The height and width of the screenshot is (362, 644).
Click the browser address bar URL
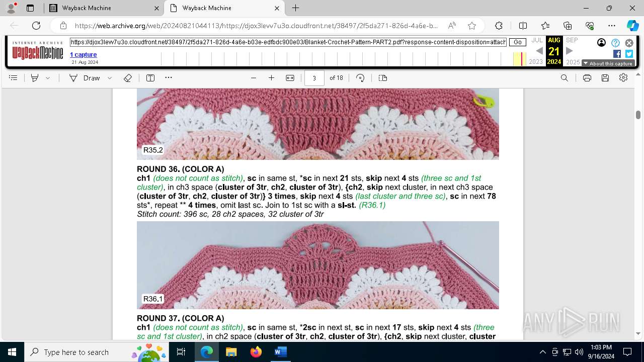[x=256, y=26]
